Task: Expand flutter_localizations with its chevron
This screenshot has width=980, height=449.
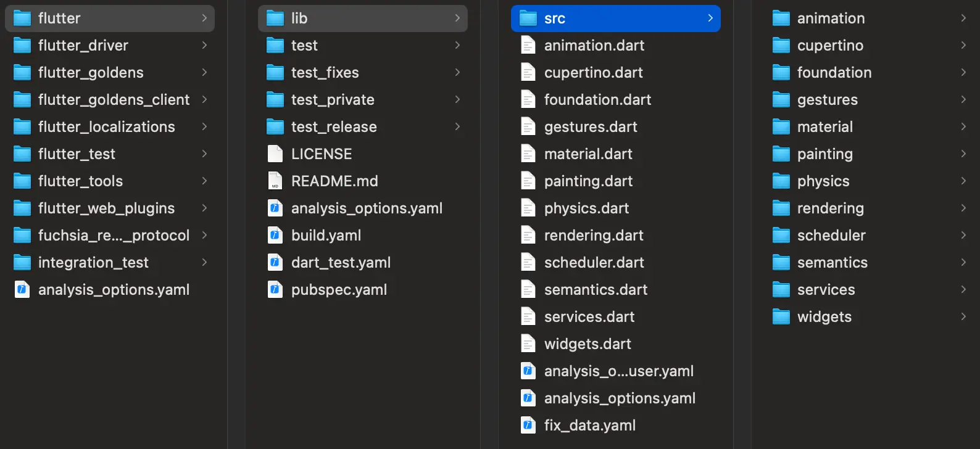Action: pos(204,127)
